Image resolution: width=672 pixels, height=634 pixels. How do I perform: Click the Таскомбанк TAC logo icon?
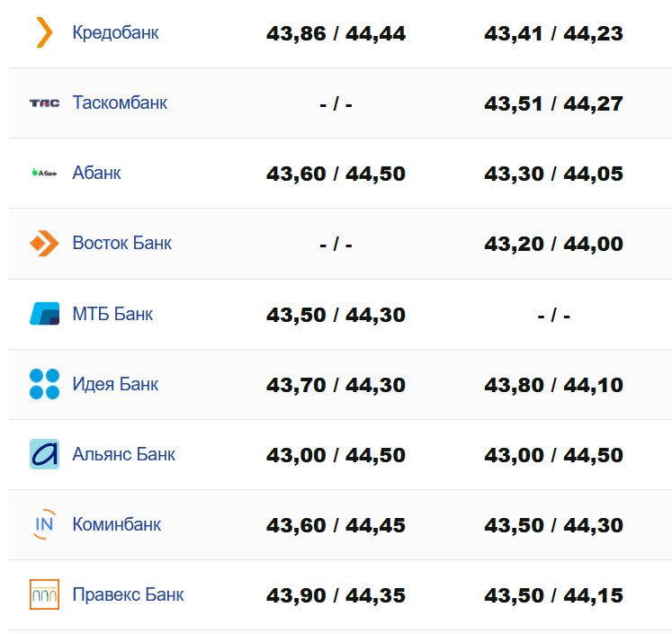44,103
